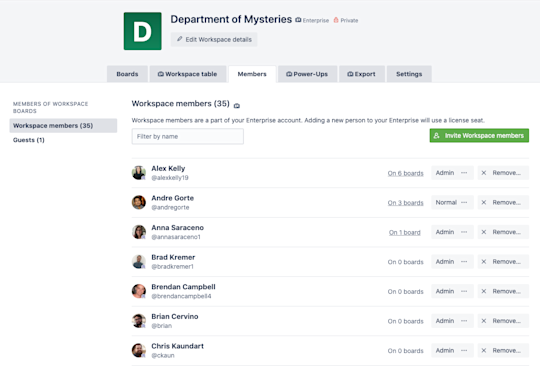Screen dimensions: 540x367
Task: Go to the Export tab
Action: (x=362, y=74)
